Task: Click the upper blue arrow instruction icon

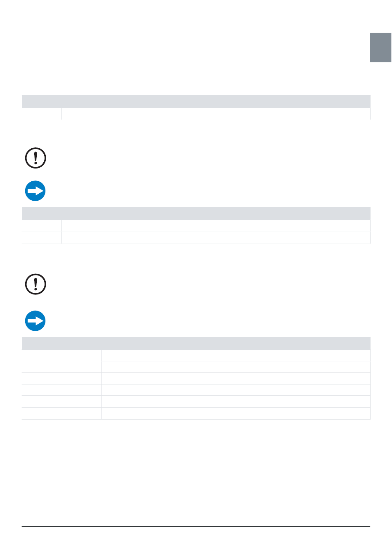Action: click(35, 191)
